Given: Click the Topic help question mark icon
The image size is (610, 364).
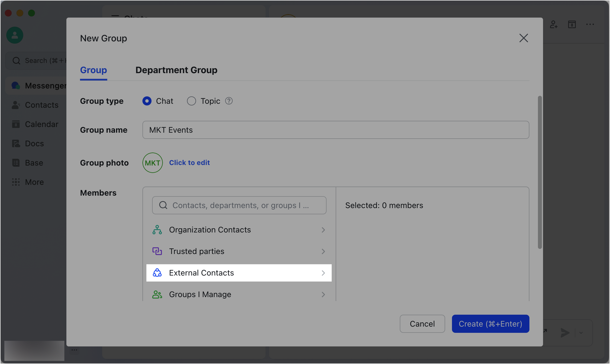Looking at the screenshot, I should pos(229,101).
